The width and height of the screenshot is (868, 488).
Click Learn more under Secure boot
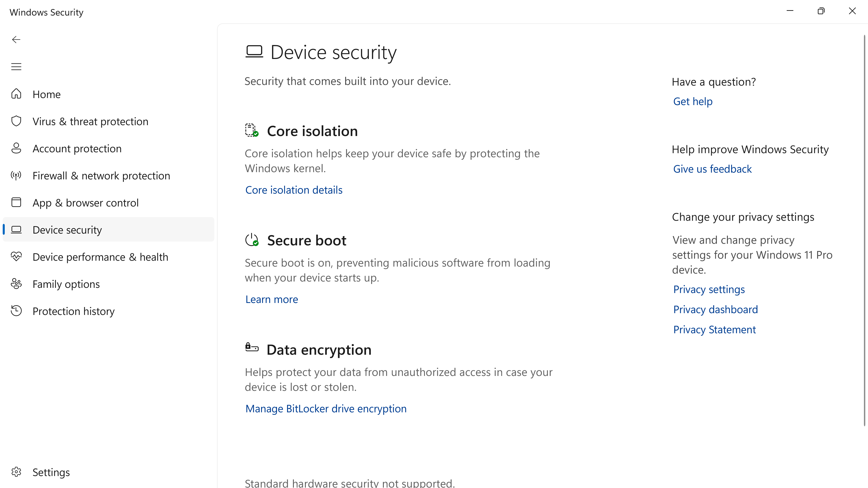click(271, 299)
